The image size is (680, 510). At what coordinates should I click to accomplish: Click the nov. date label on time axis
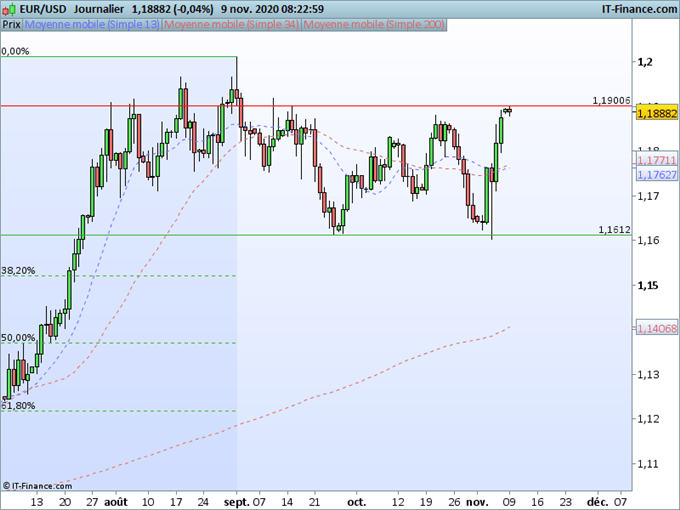(477, 502)
